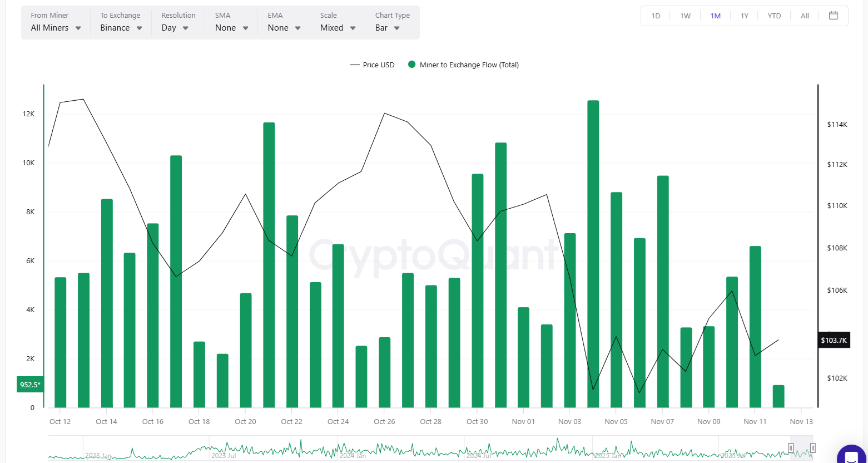Expand the Resolution Day dropdown
Screen dimensions: 868x463
tap(175, 28)
